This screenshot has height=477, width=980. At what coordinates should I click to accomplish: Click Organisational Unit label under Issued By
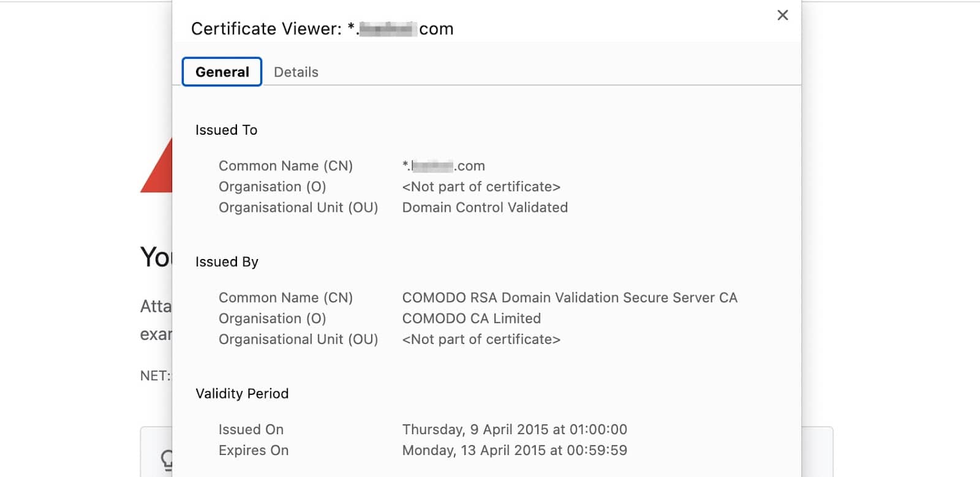click(x=298, y=339)
